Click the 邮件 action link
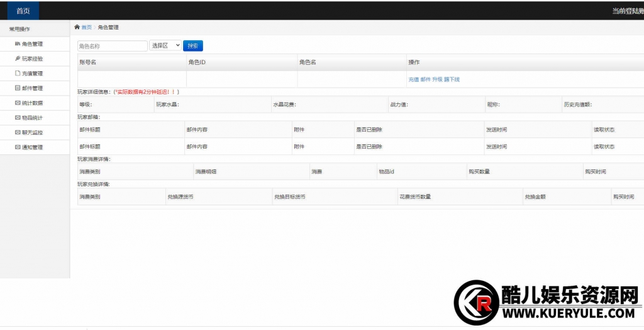The height and width of the screenshot is (330, 644). [425, 79]
